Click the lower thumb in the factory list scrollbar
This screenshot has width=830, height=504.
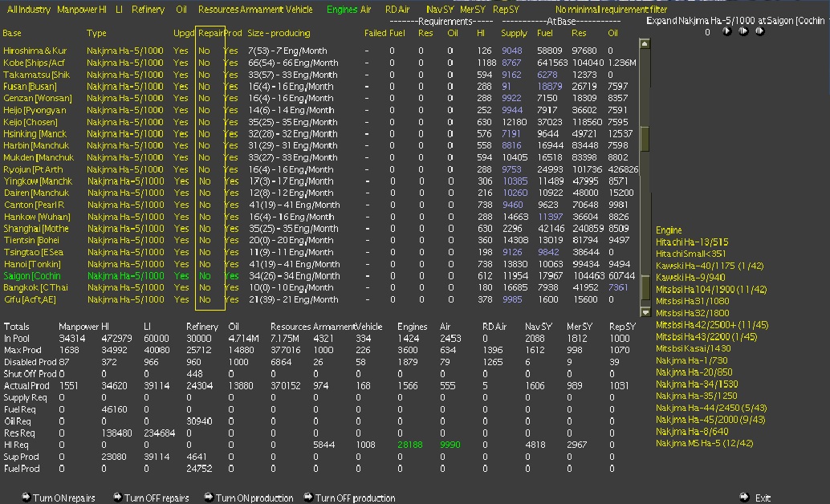(x=645, y=289)
